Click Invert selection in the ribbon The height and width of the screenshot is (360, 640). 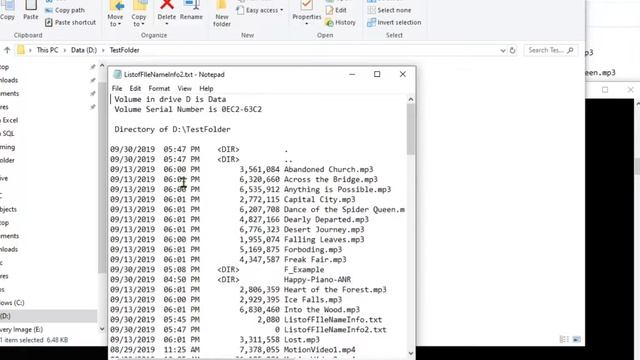coord(394,22)
